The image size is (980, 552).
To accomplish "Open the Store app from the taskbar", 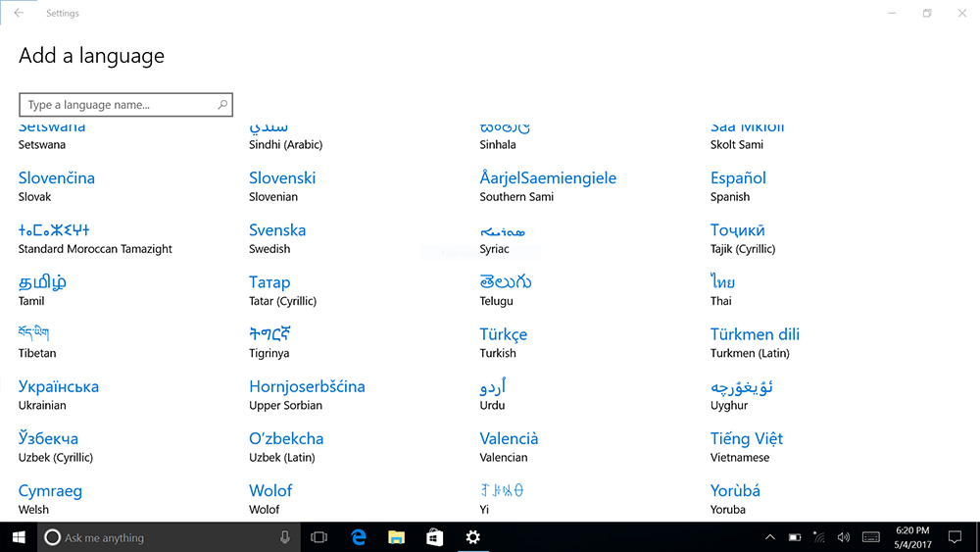I will (x=434, y=537).
